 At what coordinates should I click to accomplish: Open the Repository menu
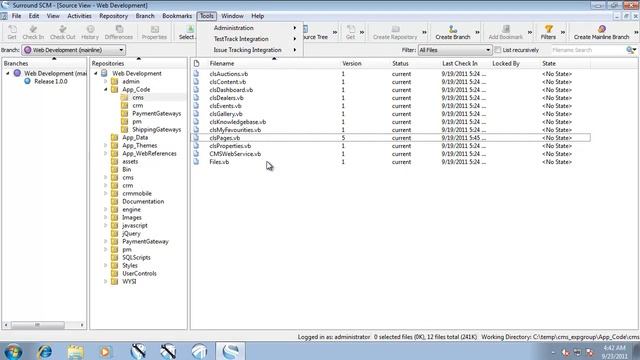pos(113,16)
